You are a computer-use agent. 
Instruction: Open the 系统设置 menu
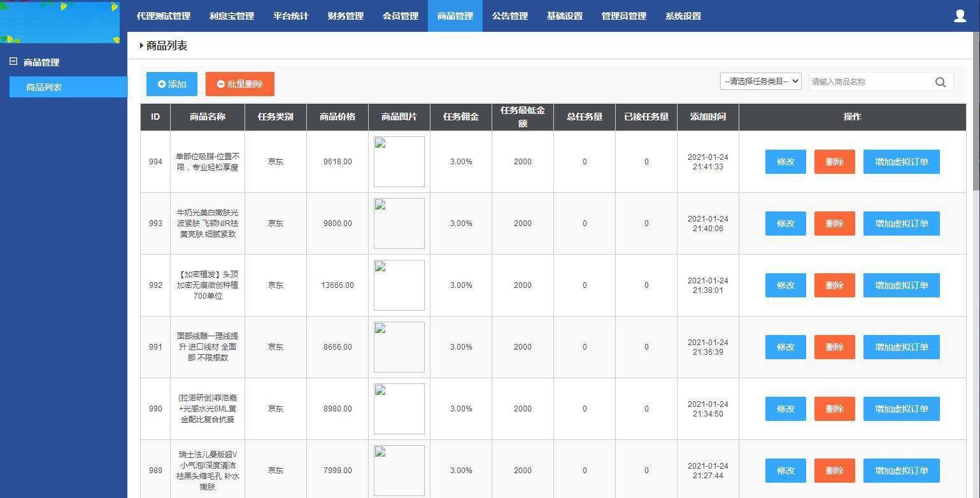click(683, 16)
